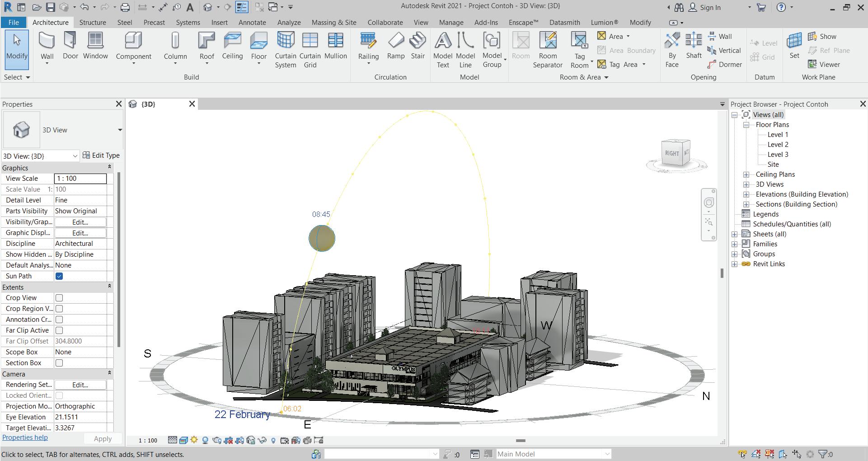Viewport: 868px width, 461px height.
Task: Open the Manage ribbon tab
Action: pyautogui.click(x=451, y=22)
